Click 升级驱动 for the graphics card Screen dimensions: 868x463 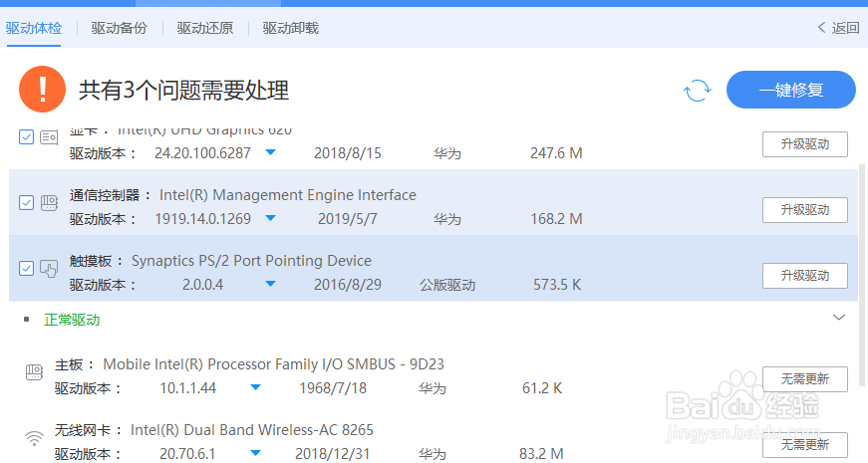805,144
